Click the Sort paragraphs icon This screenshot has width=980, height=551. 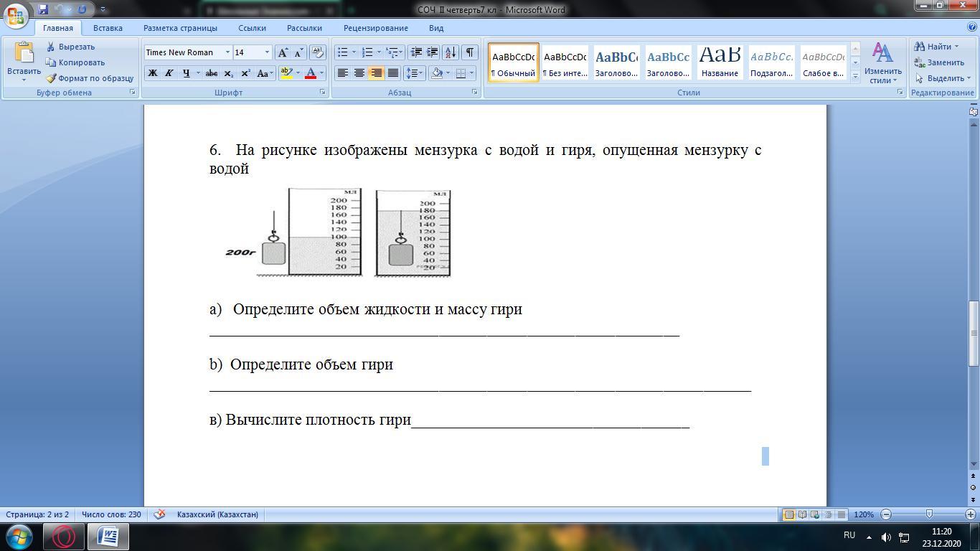click(451, 52)
